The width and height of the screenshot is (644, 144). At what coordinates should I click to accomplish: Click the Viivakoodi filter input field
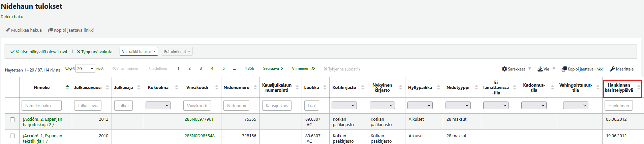click(197, 106)
